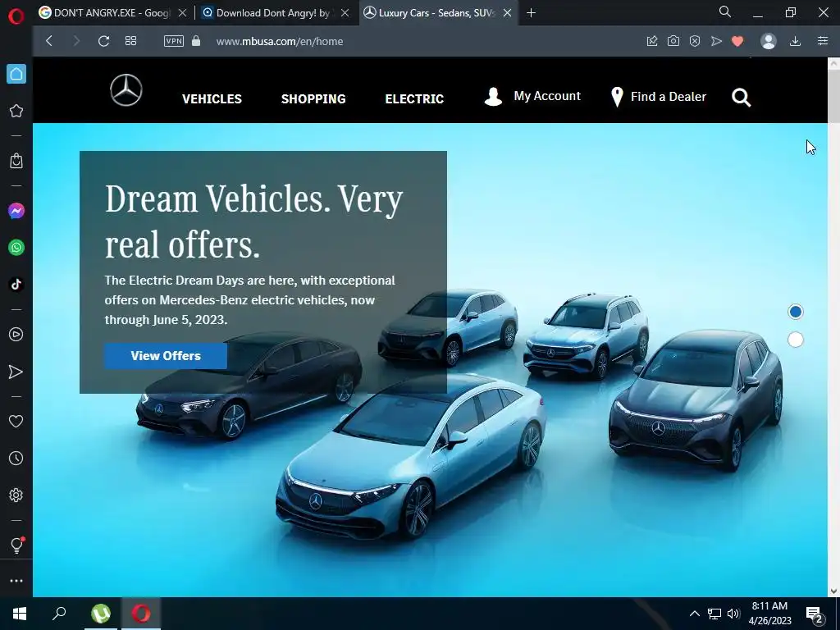The image size is (840, 630).
Task: Open Settings gear in sidebar
Action: coord(16,495)
